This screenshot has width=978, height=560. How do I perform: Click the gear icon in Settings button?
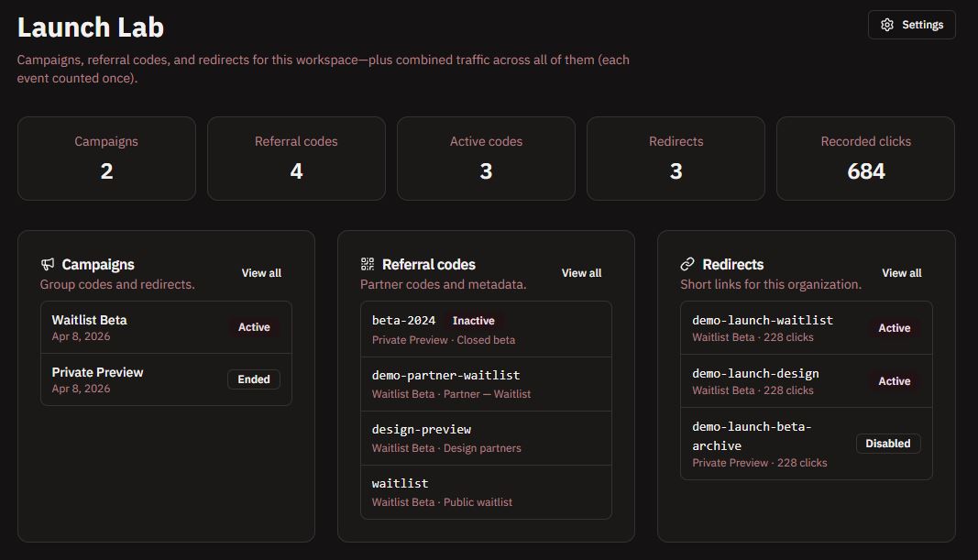click(x=886, y=25)
